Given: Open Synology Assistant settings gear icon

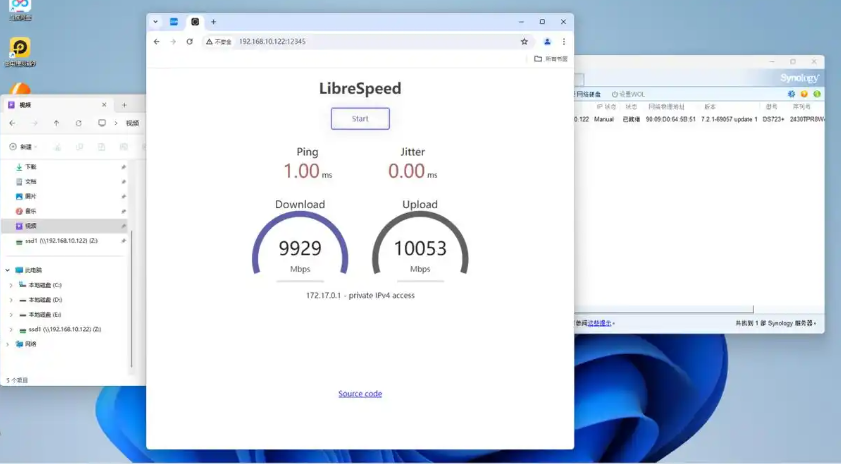Looking at the screenshot, I should tap(791, 94).
